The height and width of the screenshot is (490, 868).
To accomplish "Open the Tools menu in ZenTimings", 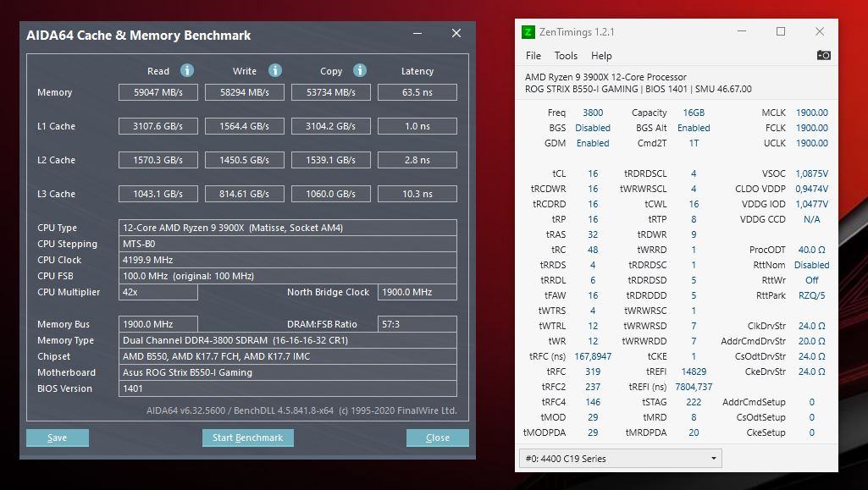I will click(x=566, y=56).
